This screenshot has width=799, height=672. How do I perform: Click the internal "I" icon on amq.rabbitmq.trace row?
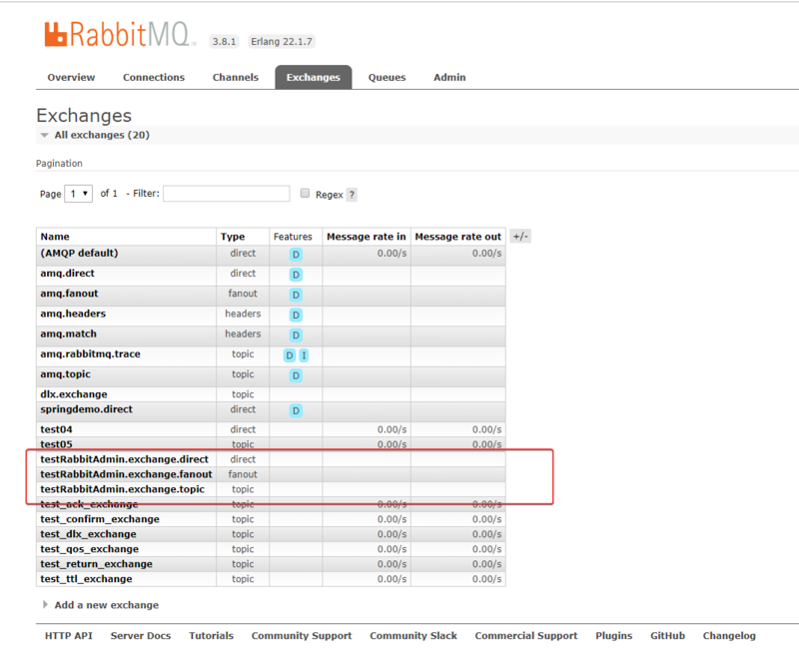point(304,354)
